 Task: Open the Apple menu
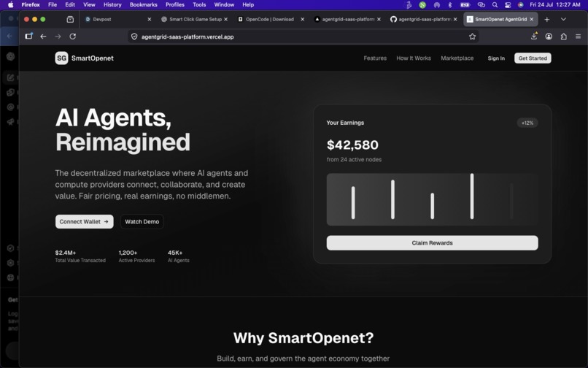(x=11, y=4)
